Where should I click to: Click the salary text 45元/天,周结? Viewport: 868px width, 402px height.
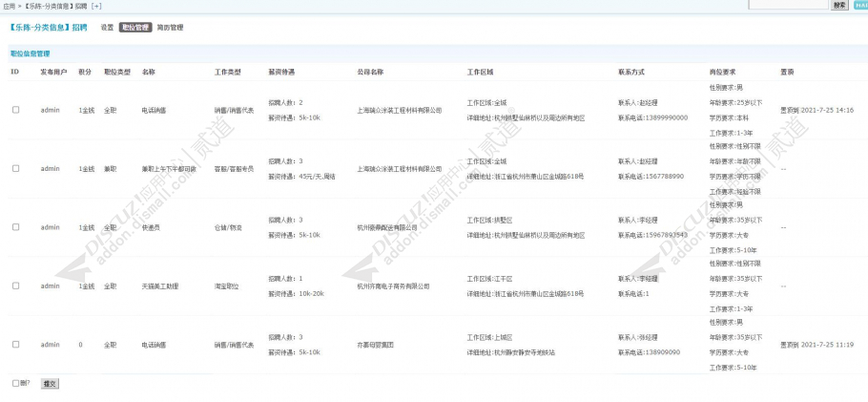tap(318, 177)
